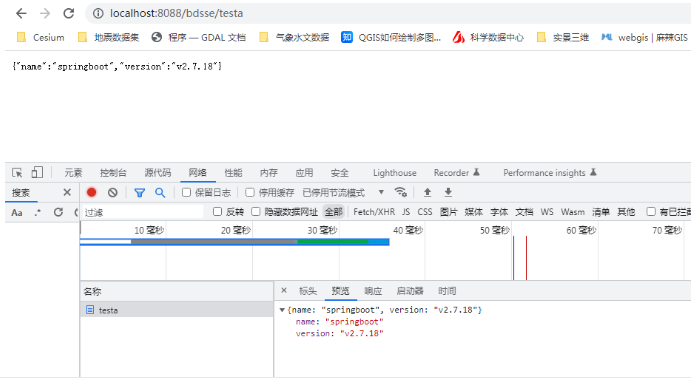691x379 pixels.
Task: Open the 科学数据中心 bookmark
Action: click(488, 37)
